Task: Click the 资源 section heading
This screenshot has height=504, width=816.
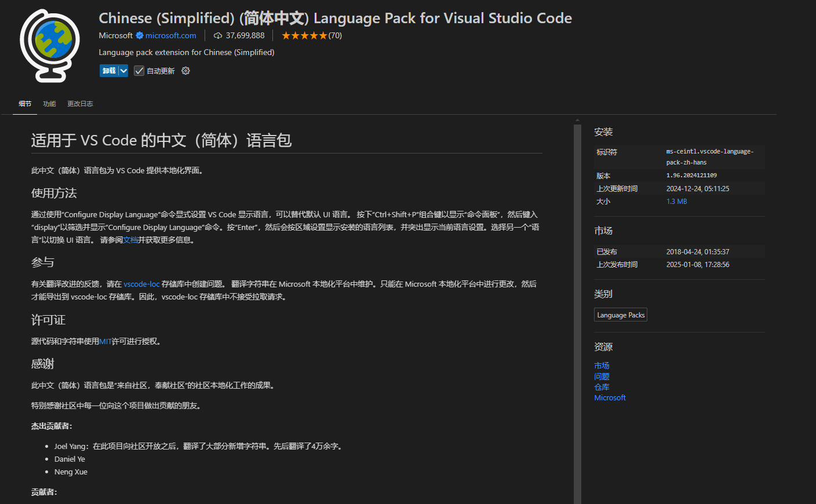Action: 603,346
